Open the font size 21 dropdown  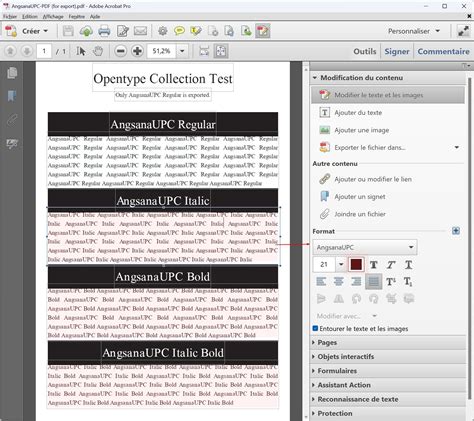pos(341,264)
